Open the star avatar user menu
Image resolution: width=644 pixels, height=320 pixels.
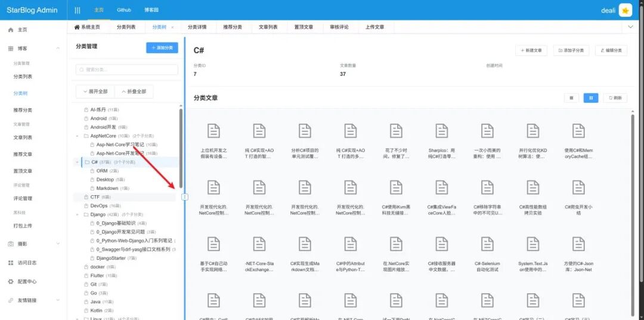point(626,10)
